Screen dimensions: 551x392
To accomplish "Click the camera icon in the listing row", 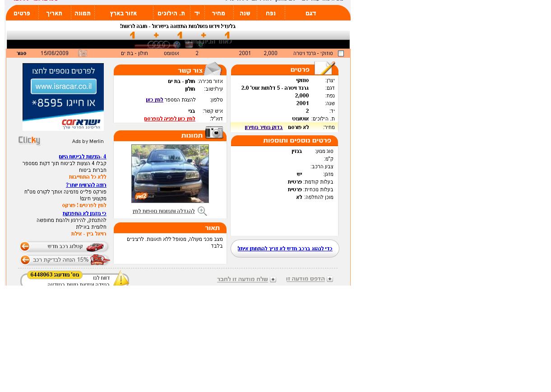I will (x=83, y=54).
